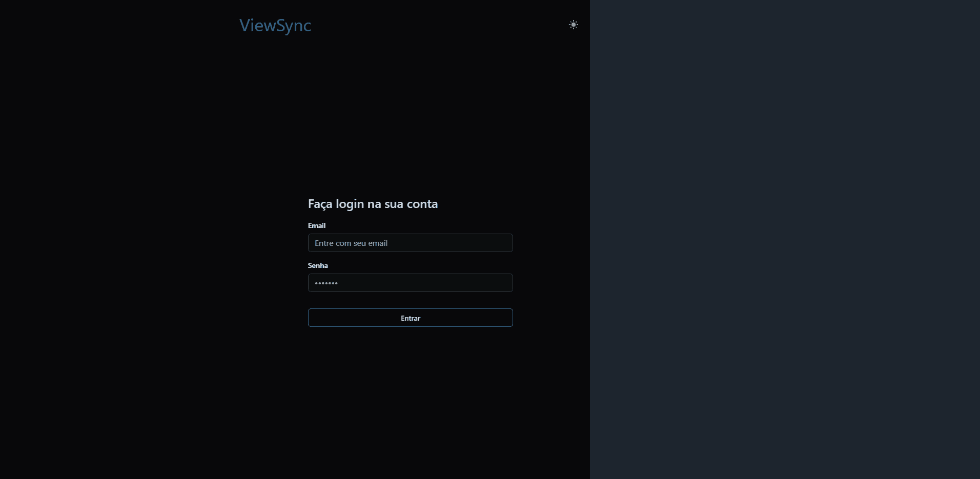Click the Senha label text
The width and height of the screenshot is (980, 479).
[318, 265]
